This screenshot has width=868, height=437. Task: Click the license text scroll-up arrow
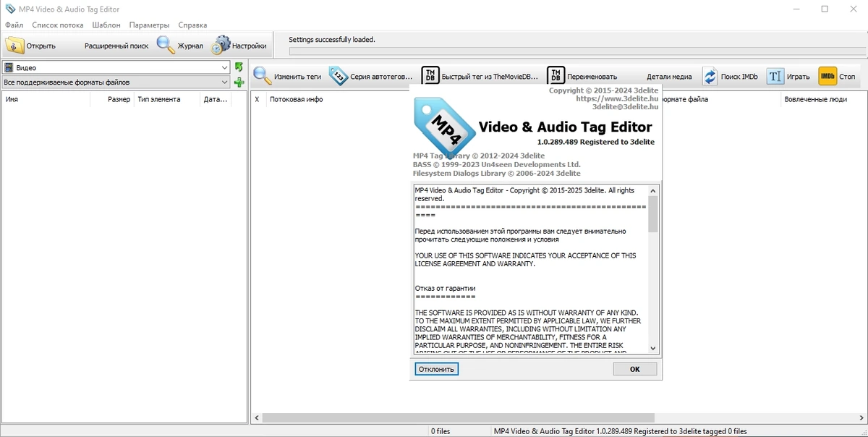653,190
